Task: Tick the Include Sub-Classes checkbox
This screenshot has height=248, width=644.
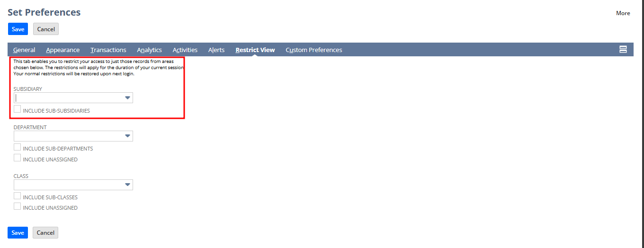Action: [18, 196]
